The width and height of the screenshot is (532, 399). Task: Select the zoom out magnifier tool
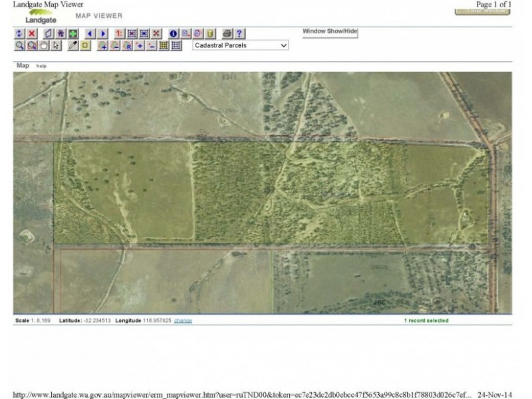[31, 45]
